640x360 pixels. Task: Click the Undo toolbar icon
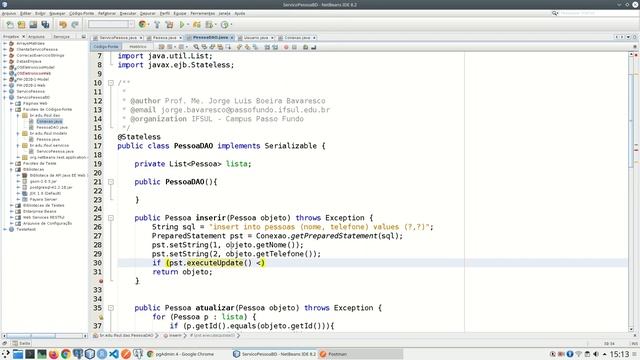62,25
